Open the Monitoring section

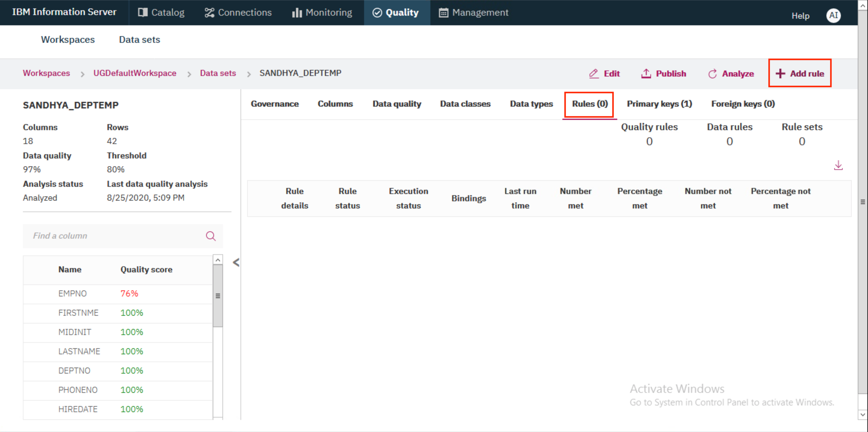(x=322, y=12)
